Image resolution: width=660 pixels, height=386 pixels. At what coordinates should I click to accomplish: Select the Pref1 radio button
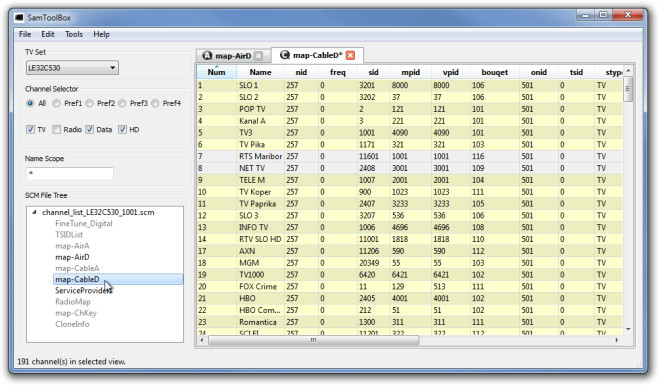(56, 103)
